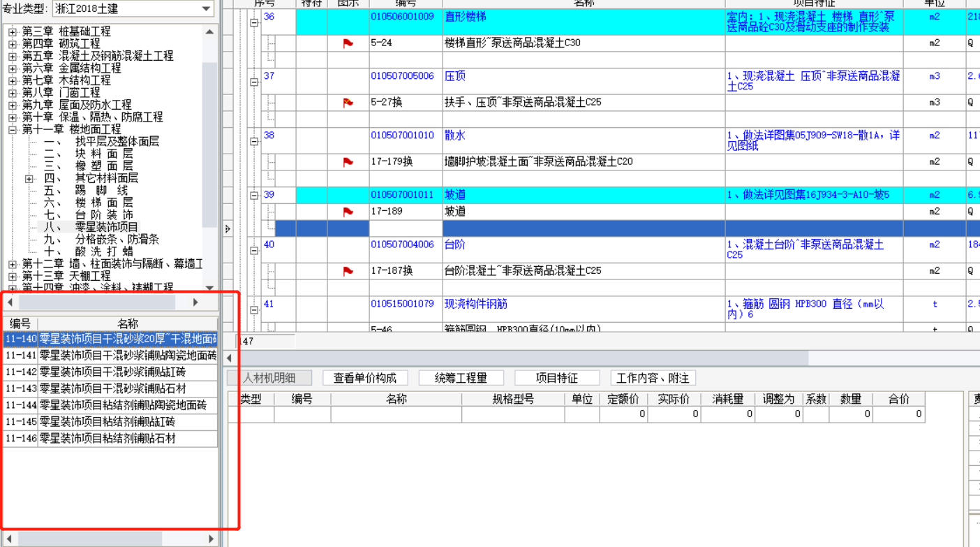Click the splitter arrow beside the tree panel
Image resolution: width=980 pixels, height=547 pixels.
pyautogui.click(x=227, y=229)
